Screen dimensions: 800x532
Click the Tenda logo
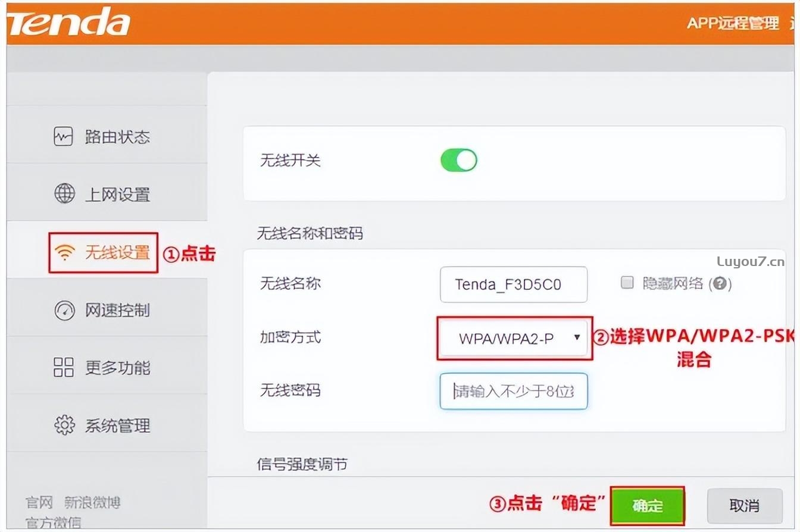(x=68, y=22)
